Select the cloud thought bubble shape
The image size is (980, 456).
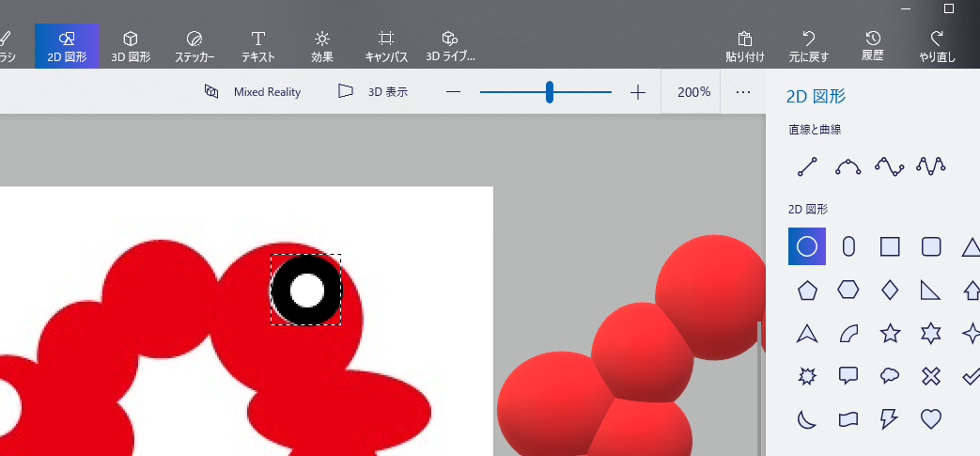pos(890,375)
